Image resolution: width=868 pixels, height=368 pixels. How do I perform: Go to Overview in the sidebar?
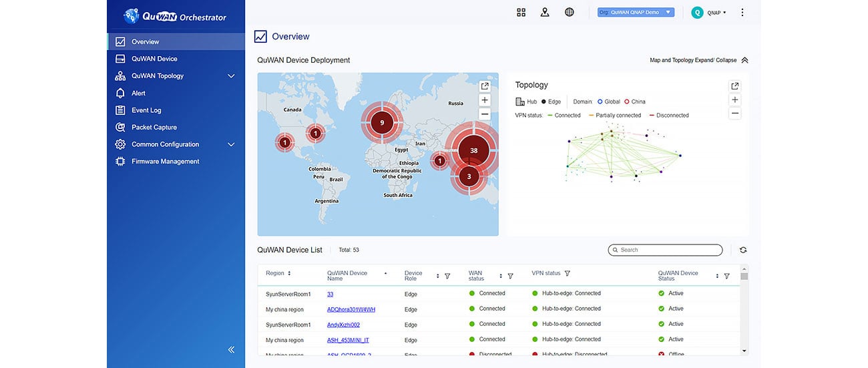[x=176, y=41]
